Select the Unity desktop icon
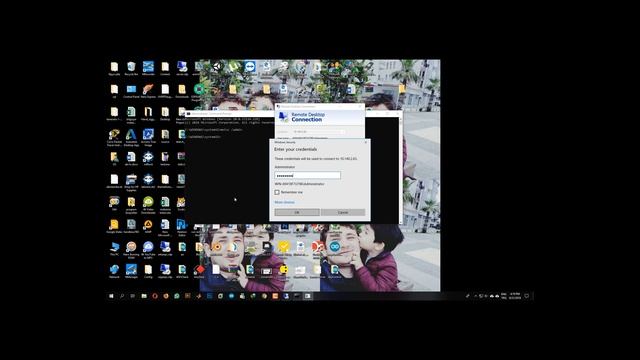Viewport: 640px width, 360px height. (216, 68)
